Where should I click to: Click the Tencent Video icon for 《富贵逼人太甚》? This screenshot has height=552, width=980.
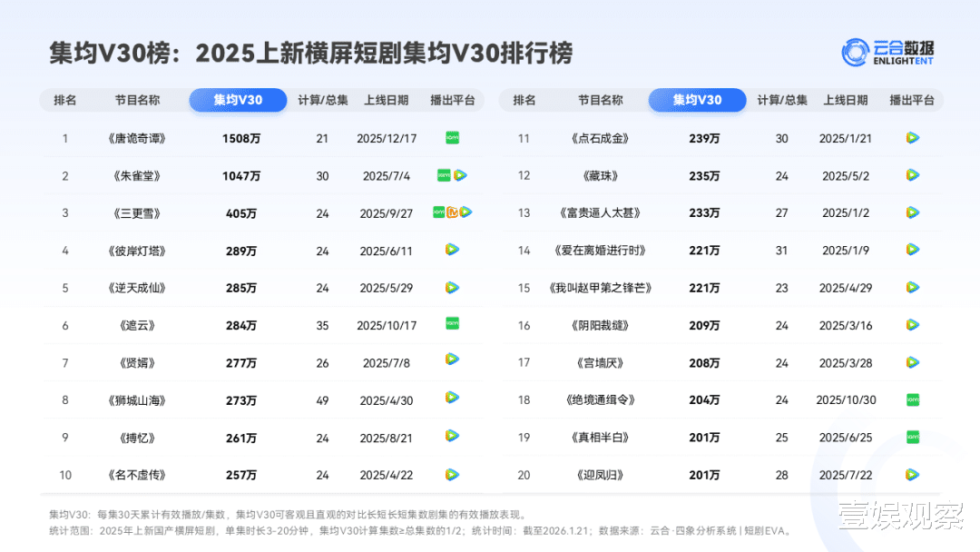913,212
